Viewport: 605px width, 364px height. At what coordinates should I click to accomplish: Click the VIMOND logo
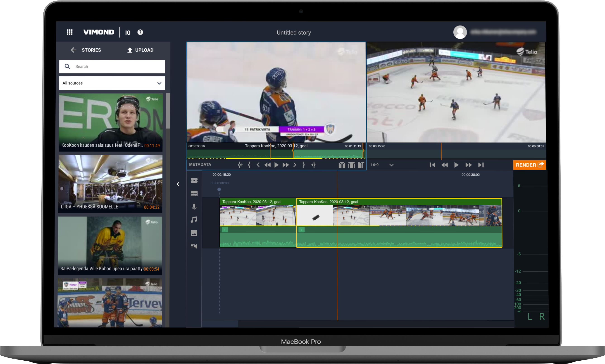[x=99, y=32]
